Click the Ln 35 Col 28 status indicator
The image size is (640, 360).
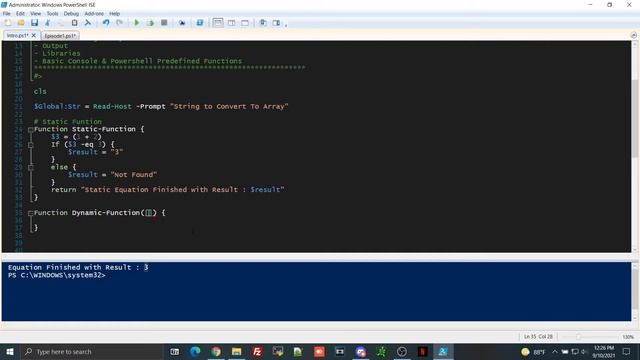coord(538,337)
